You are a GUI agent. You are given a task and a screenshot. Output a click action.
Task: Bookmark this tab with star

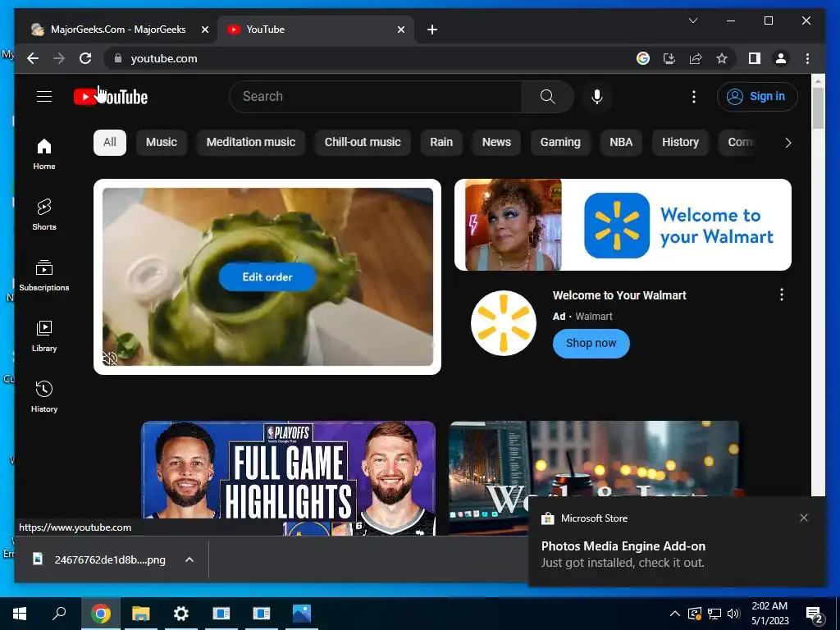coord(722,58)
